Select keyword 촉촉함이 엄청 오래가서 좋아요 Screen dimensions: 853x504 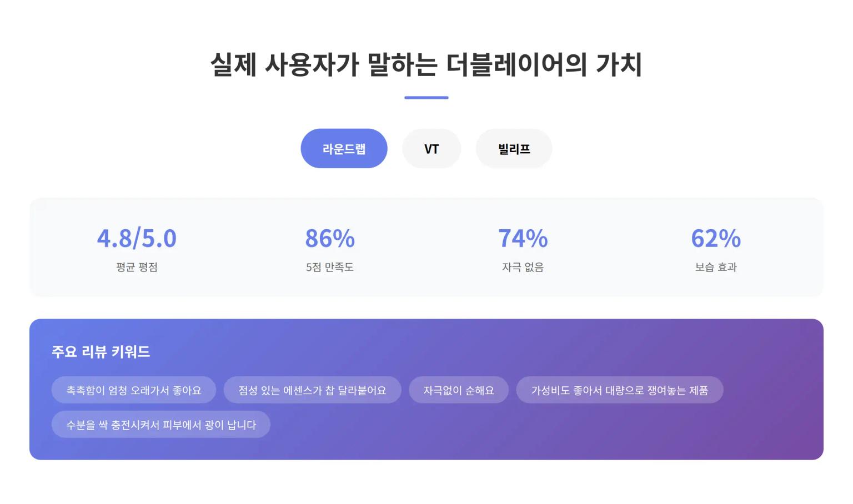134,390
